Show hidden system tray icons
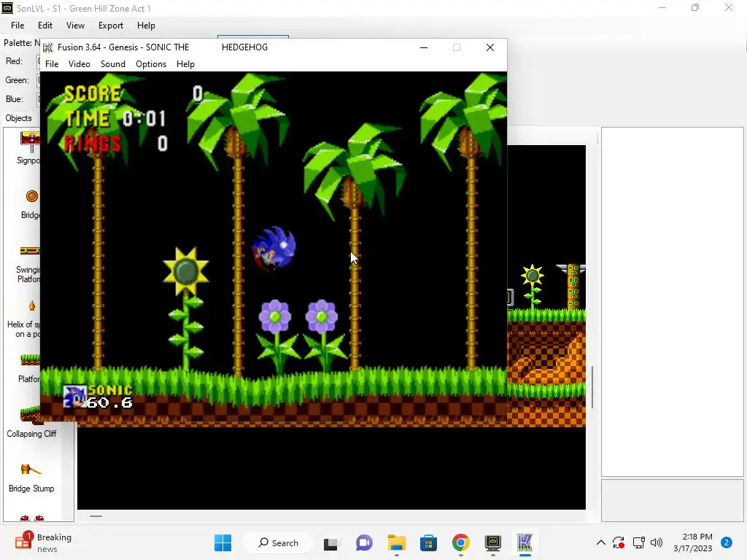The width and height of the screenshot is (747, 560). point(601,542)
